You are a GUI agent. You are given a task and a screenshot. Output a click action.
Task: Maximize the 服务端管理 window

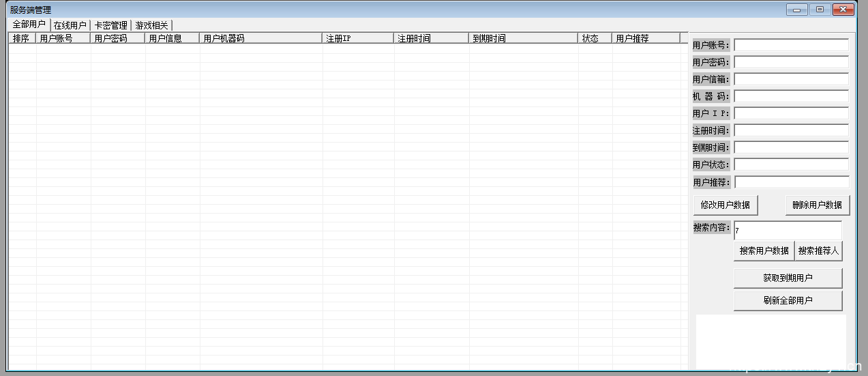click(820, 10)
